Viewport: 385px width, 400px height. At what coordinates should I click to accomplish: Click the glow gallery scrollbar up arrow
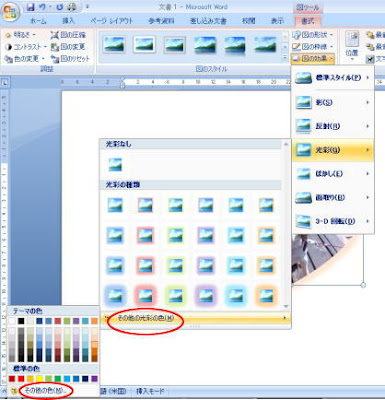tap(286, 144)
